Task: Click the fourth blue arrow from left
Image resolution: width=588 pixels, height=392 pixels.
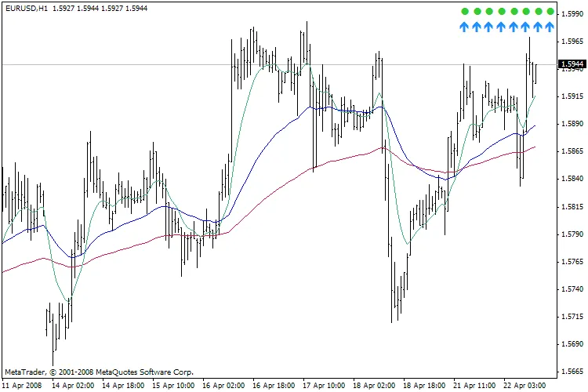Action: (x=501, y=27)
